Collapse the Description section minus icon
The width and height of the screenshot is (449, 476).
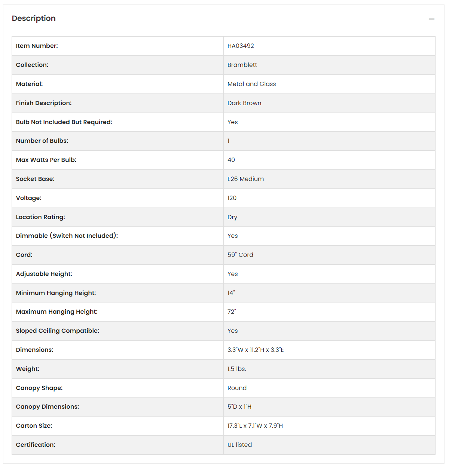click(431, 19)
